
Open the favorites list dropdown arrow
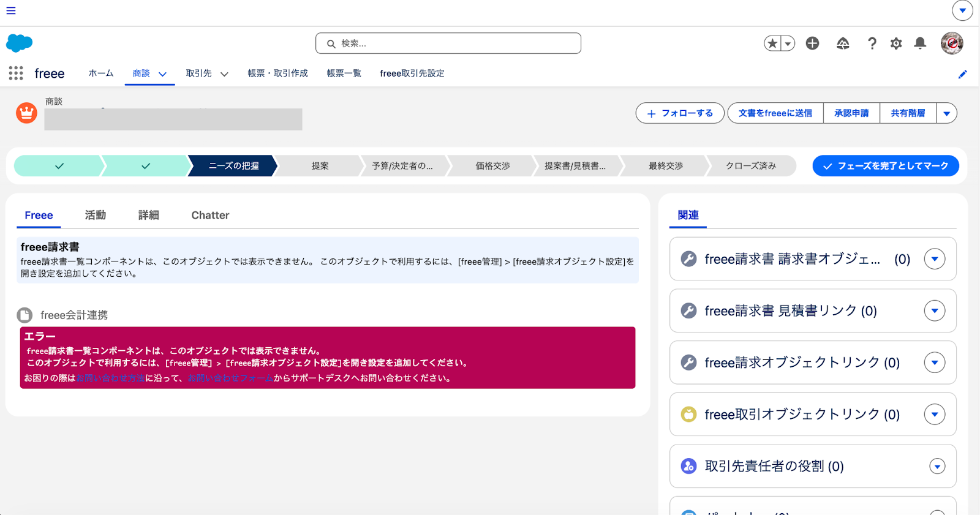pyautogui.click(x=788, y=43)
